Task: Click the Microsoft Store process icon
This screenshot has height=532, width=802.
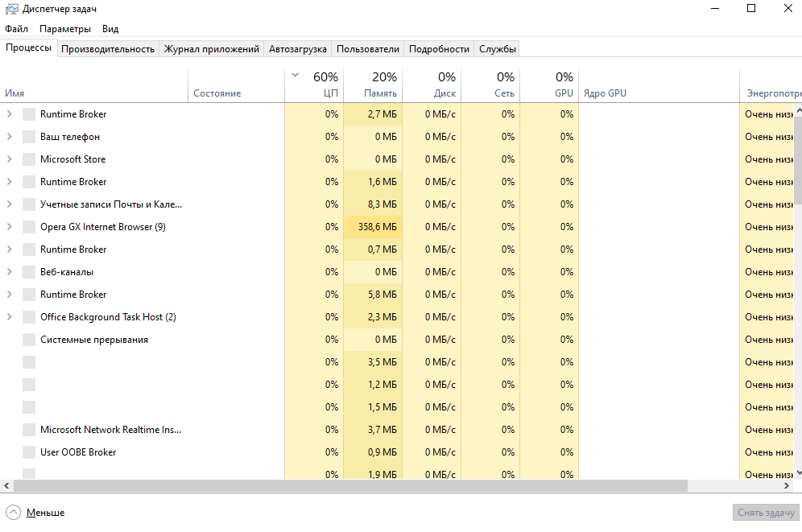Action: 29,159
